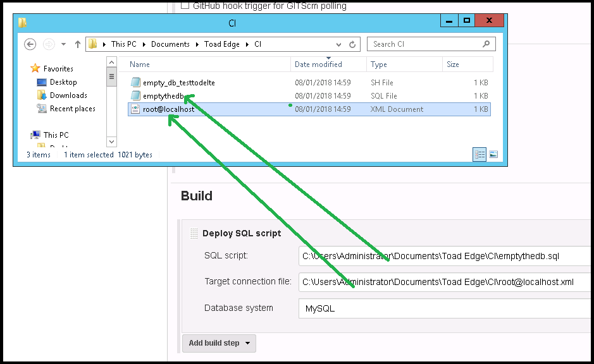Viewport: 594px width, 364px height.
Task: Switch to large icons view layout
Action: click(493, 154)
